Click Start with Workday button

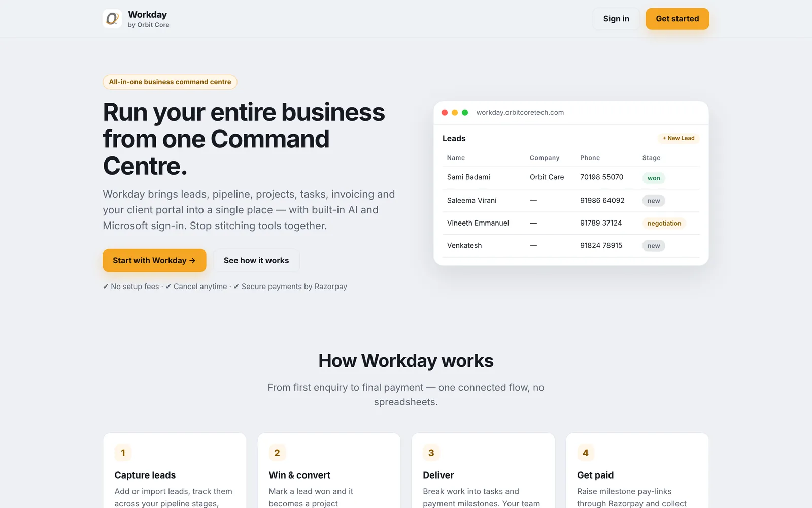154,260
